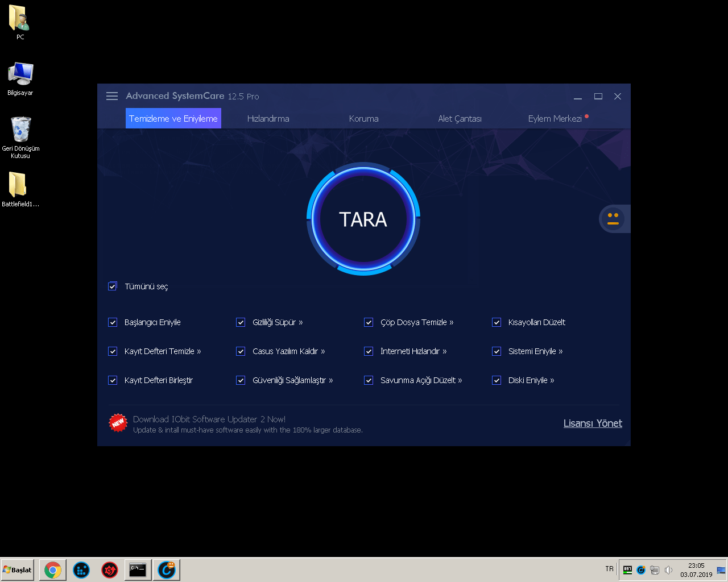The height and width of the screenshot is (582, 728).
Task: Open the hamburger menu in Advanced SystemCare
Action: (112, 96)
